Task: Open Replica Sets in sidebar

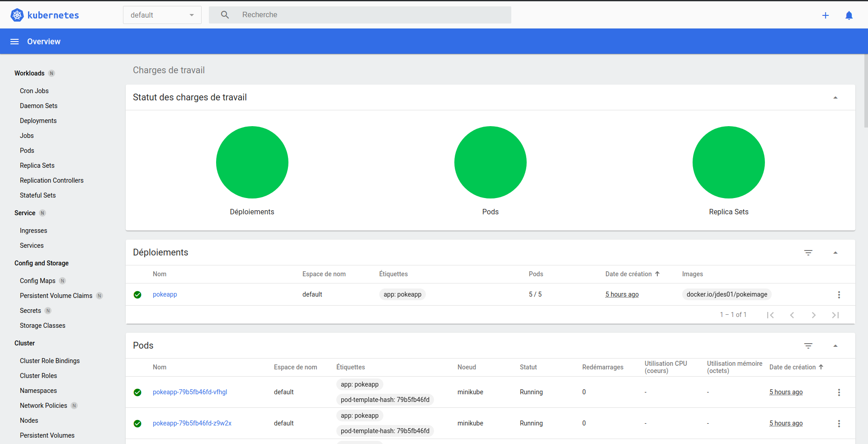Action: (x=37, y=165)
